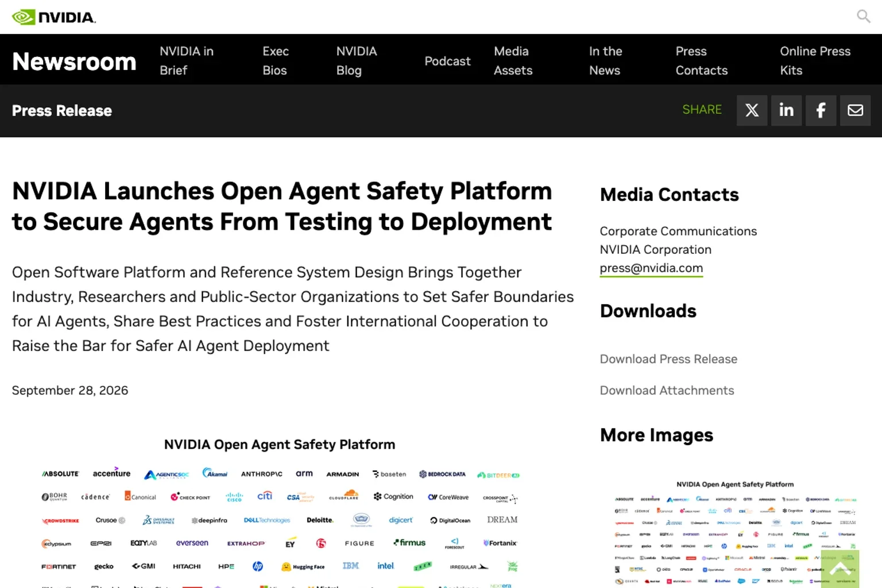Open In the News menu item

tap(606, 61)
